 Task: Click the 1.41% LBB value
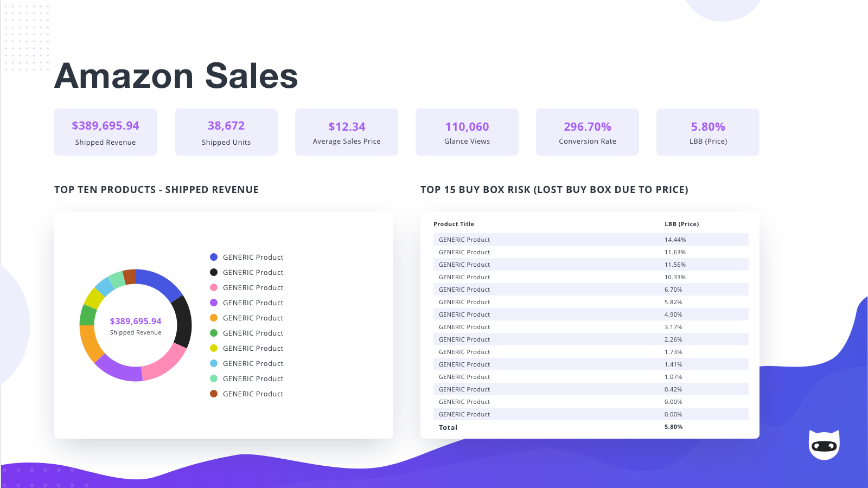[673, 364]
